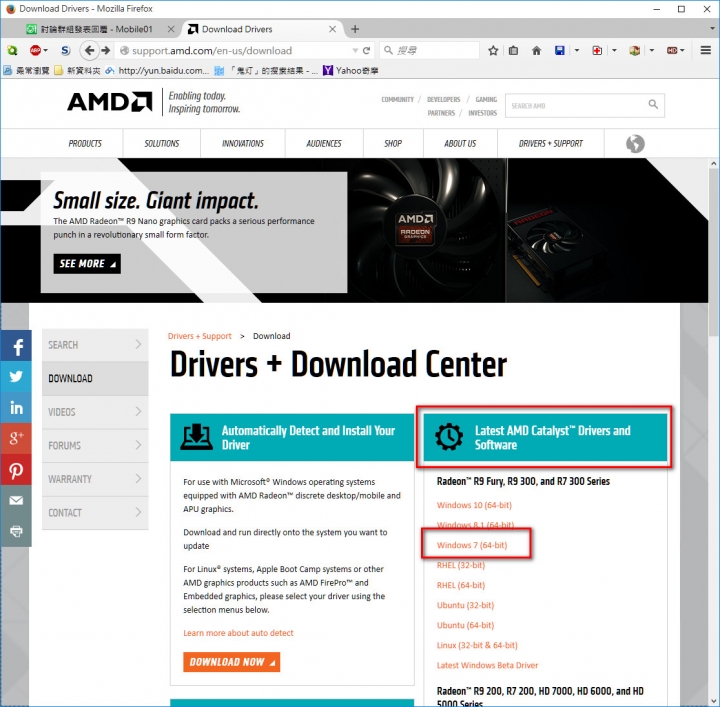Open the INNOVATIONS menu
Image resolution: width=720 pixels, height=707 pixels.
coord(243,144)
